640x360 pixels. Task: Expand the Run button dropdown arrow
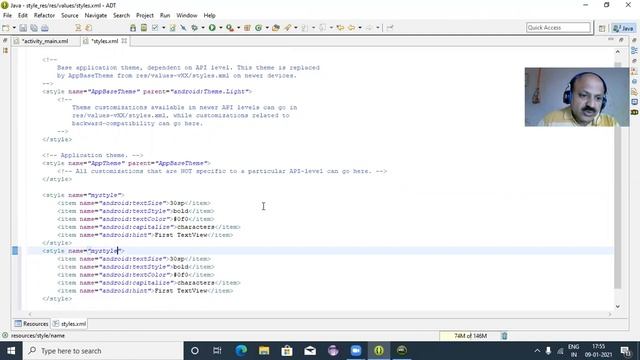tap(220, 28)
